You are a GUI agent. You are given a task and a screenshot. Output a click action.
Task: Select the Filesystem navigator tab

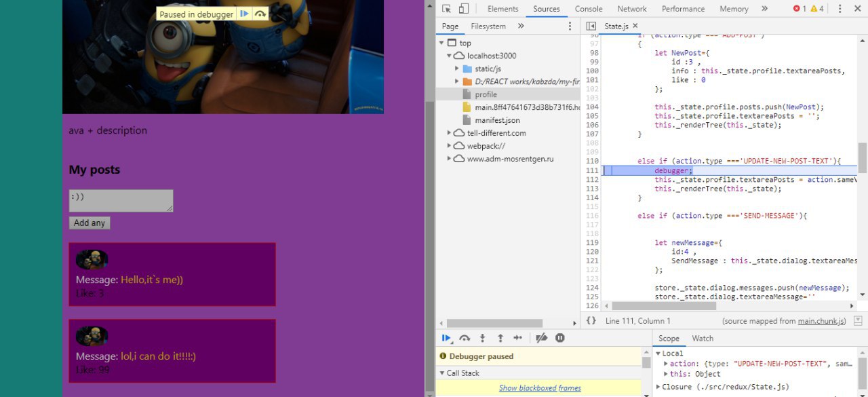[488, 26]
